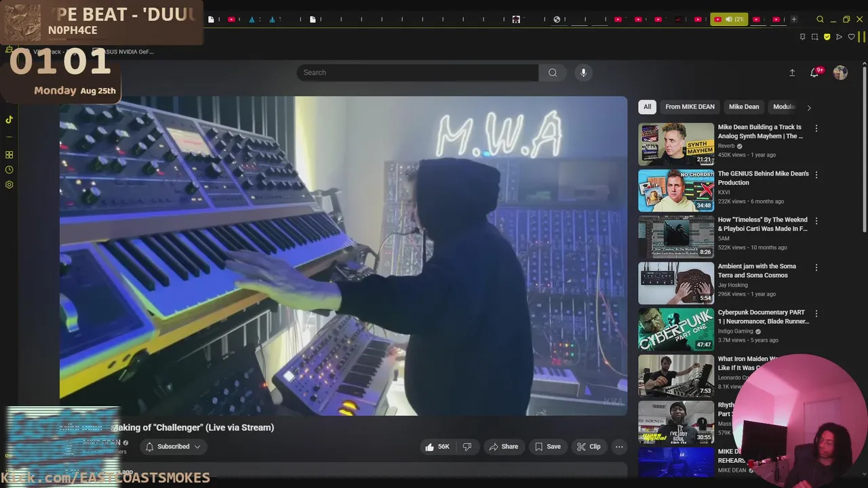The width and height of the screenshot is (868, 488).
Task: Click into the YouTube Search field
Action: click(418, 73)
